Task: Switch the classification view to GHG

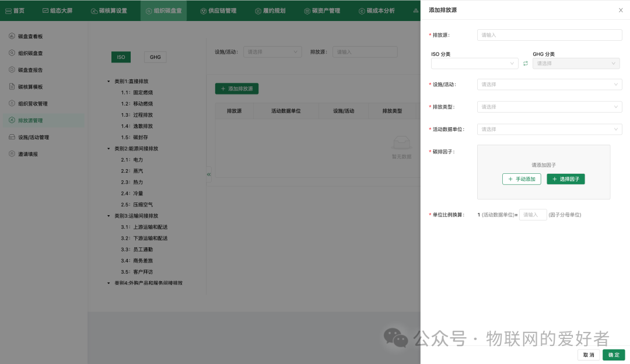Action: tap(155, 57)
